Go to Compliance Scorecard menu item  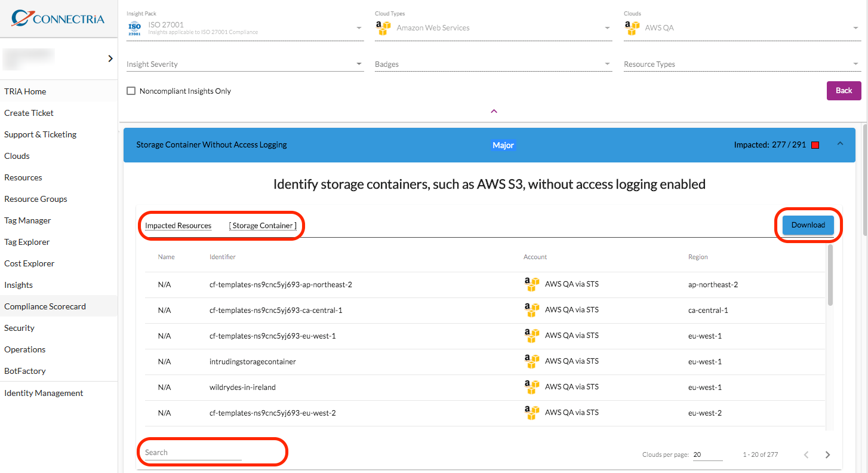pyautogui.click(x=59, y=306)
